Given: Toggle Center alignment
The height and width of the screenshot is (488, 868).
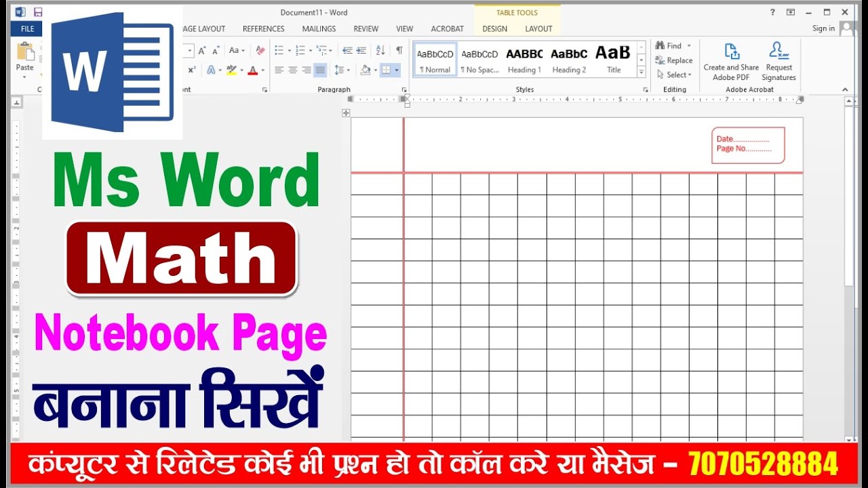Looking at the screenshot, I should coord(293,70).
